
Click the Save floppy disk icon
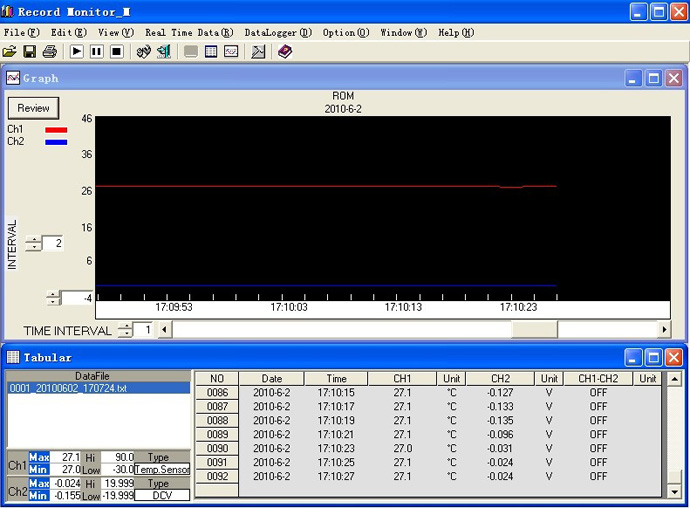[x=29, y=51]
